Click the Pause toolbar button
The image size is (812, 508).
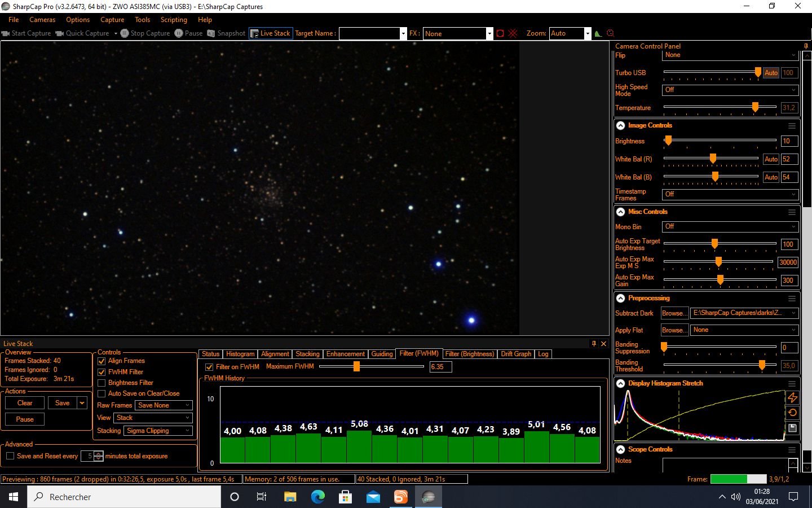point(188,33)
